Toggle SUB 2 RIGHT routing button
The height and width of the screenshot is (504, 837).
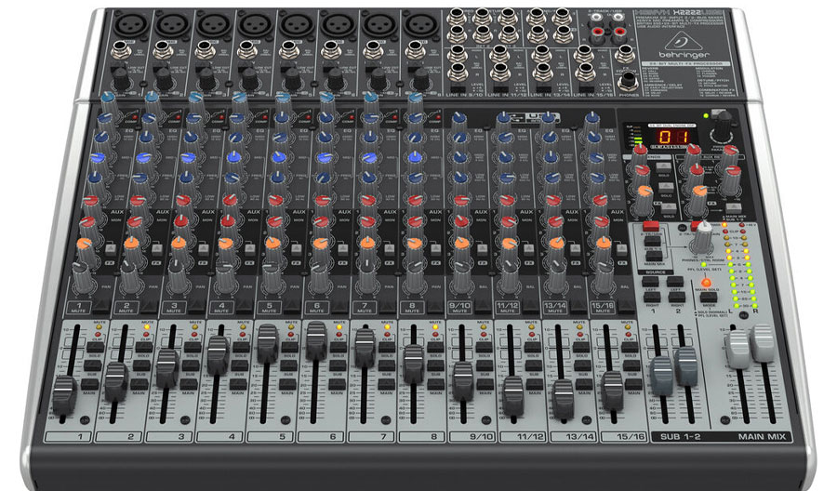[676, 297]
